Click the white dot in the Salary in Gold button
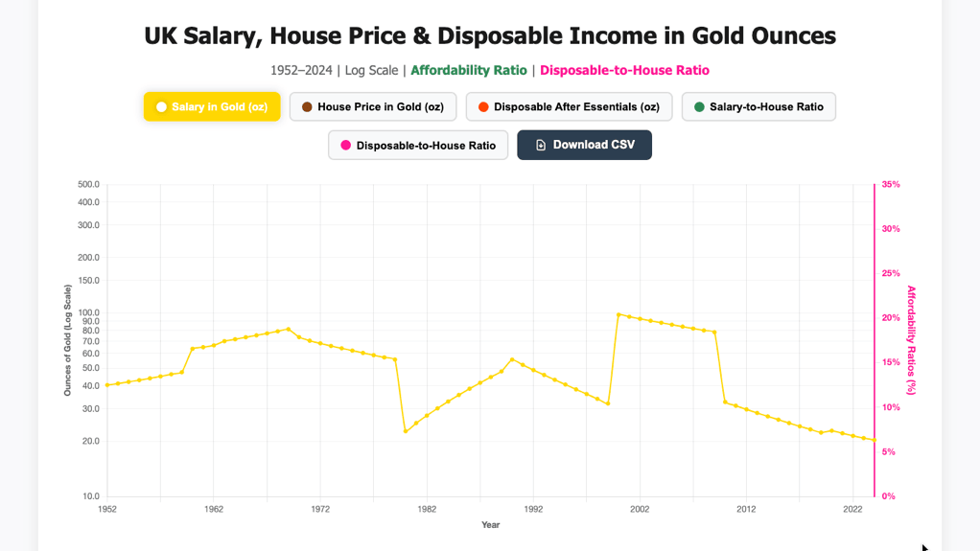Image resolution: width=980 pixels, height=551 pixels. click(x=161, y=107)
